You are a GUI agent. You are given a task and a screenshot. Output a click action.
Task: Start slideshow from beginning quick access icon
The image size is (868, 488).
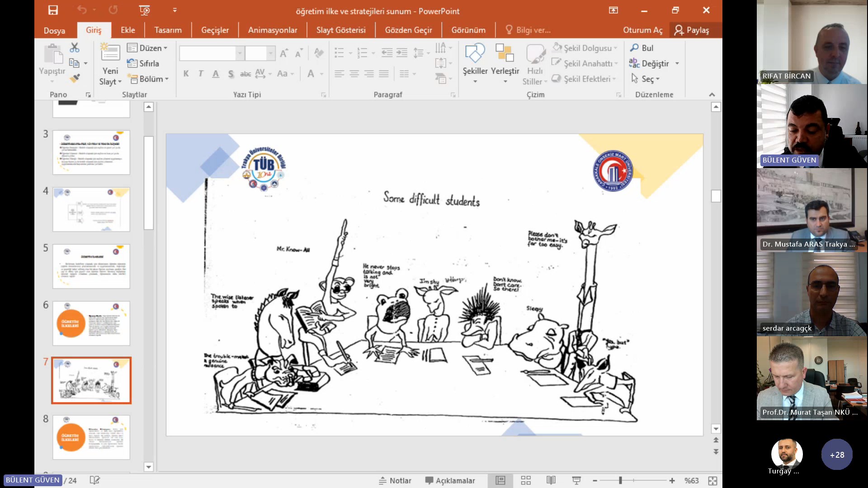click(145, 10)
